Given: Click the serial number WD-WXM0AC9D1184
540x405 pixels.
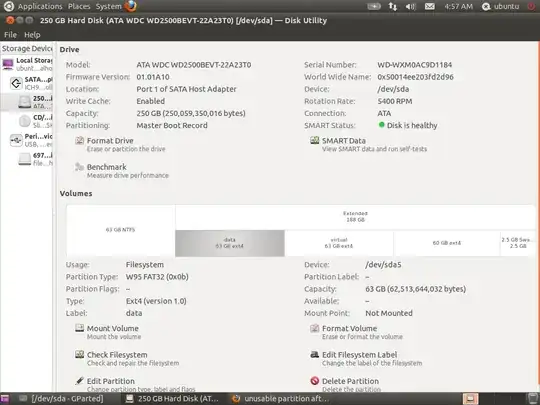Looking at the screenshot, I should coord(415,65).
